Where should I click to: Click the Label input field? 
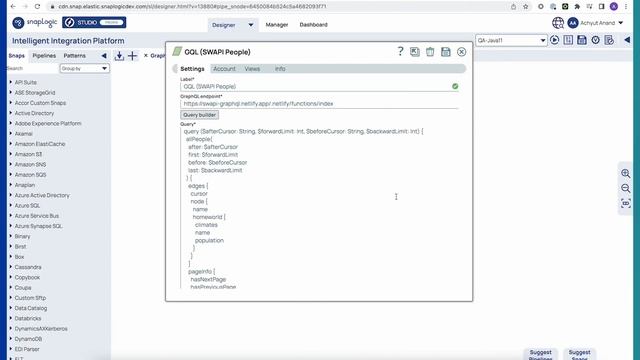(319, 87)
